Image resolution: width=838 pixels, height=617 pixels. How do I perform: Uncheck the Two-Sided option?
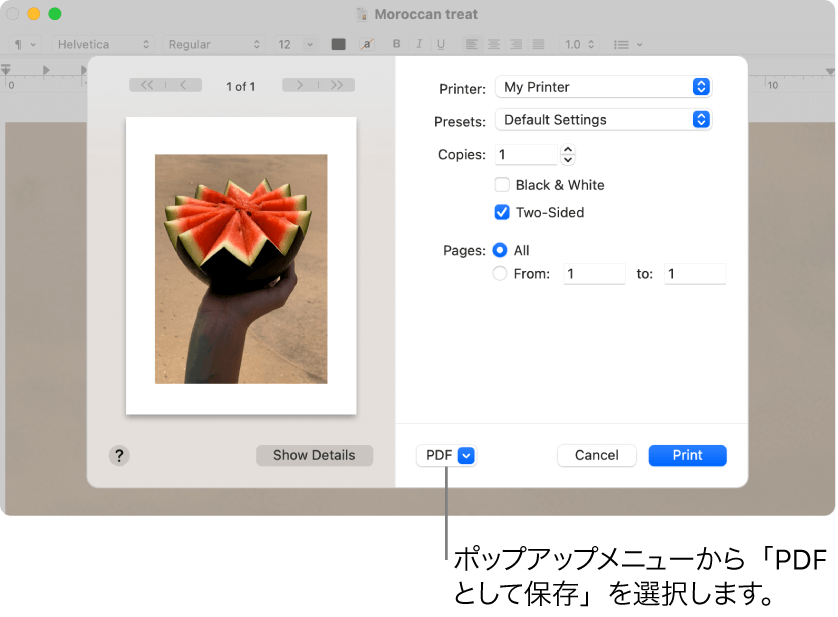502,212
